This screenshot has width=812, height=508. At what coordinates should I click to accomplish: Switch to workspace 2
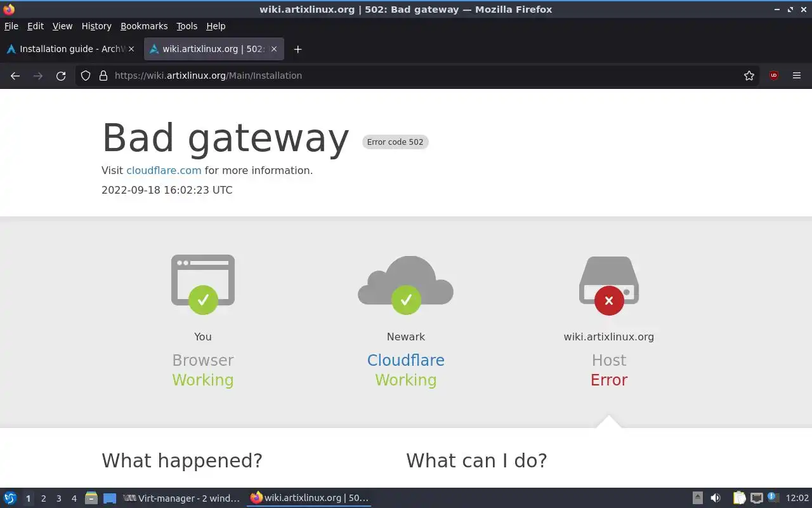pyautogui.click(x=43, y=498)
